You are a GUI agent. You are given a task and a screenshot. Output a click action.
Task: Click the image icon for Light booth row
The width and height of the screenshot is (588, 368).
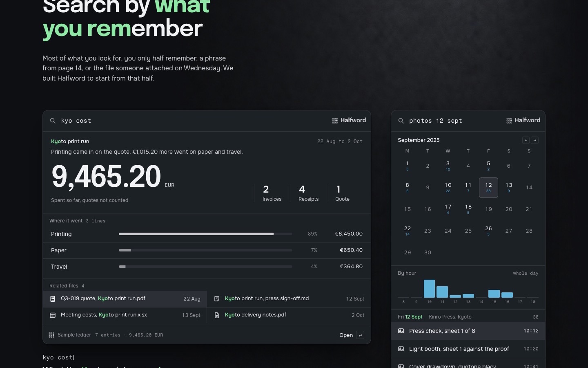(401, 349)
